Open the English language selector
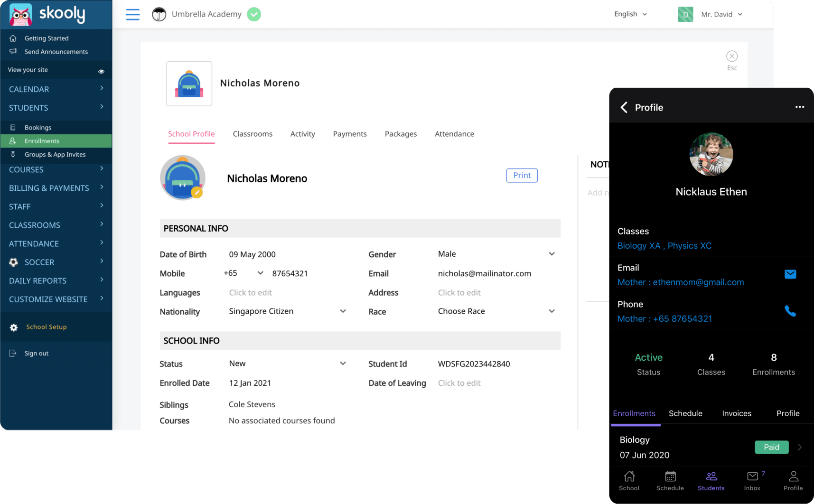 (630, 14)
